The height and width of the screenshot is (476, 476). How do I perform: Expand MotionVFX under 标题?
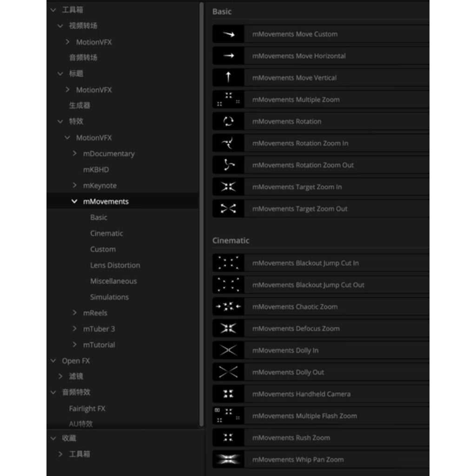point(68,90)
